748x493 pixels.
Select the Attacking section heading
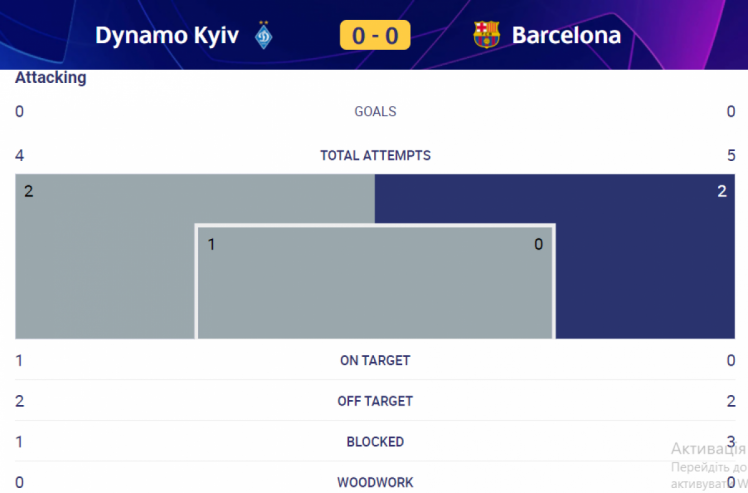[x=51, y=77]
